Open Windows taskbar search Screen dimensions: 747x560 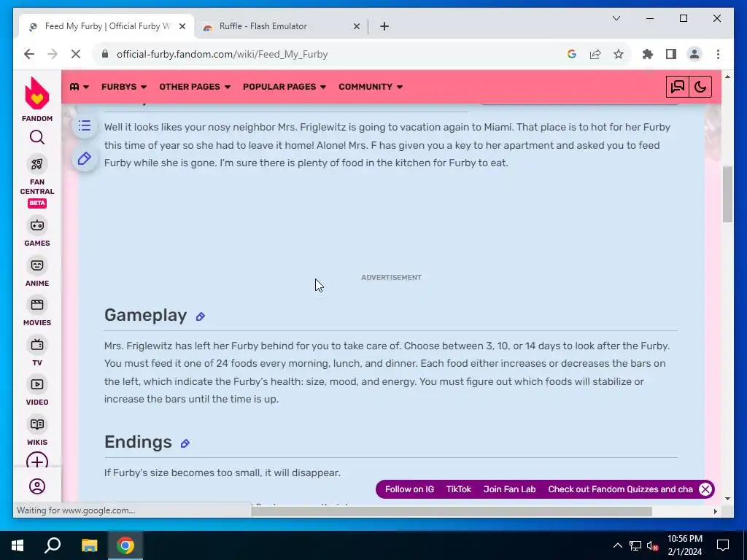[53, 545]
